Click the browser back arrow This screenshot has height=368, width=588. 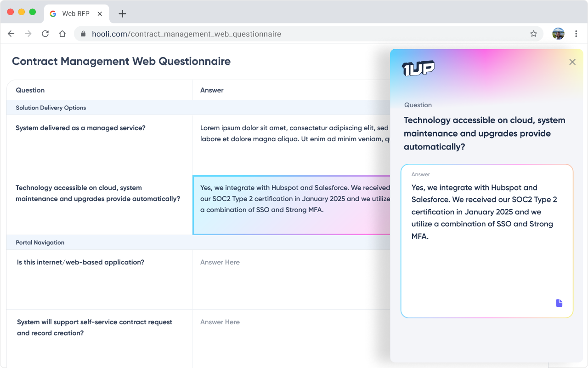pyautogui.click(x=11, y=34)
